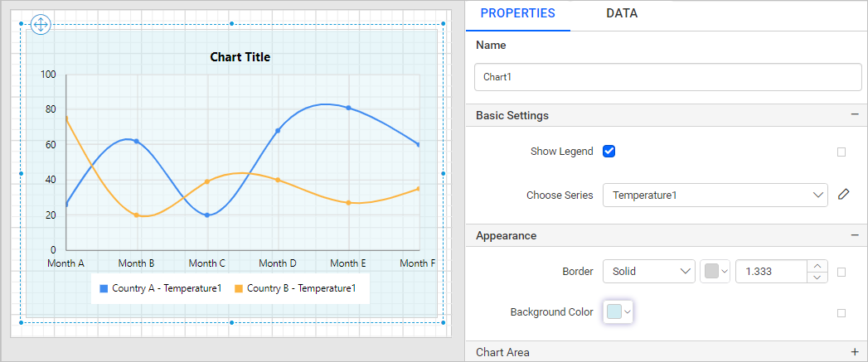868x362 pixels.
Task: Switch to the DATA tab
Action: (622, 13)
